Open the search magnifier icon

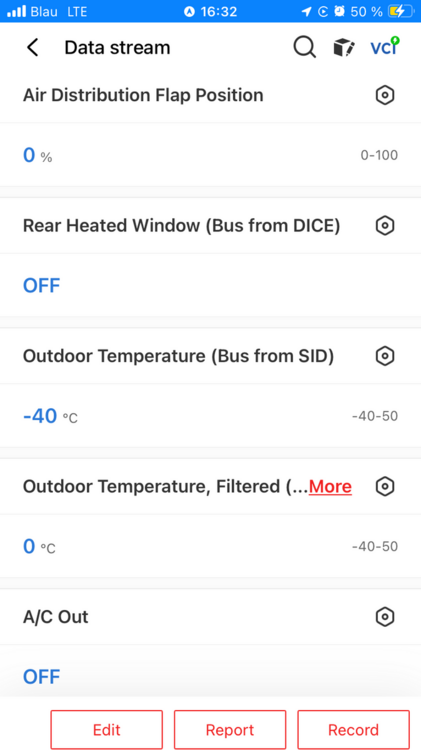(304, 47)
